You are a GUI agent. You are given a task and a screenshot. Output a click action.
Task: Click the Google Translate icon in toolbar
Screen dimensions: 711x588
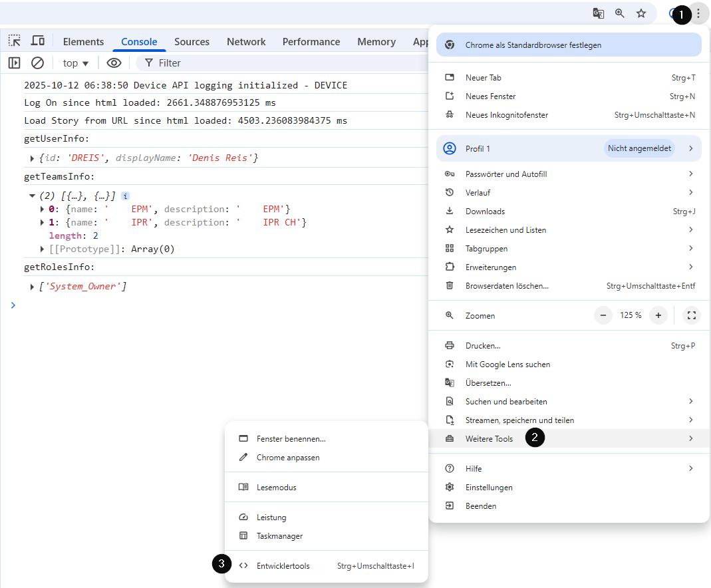599,13
